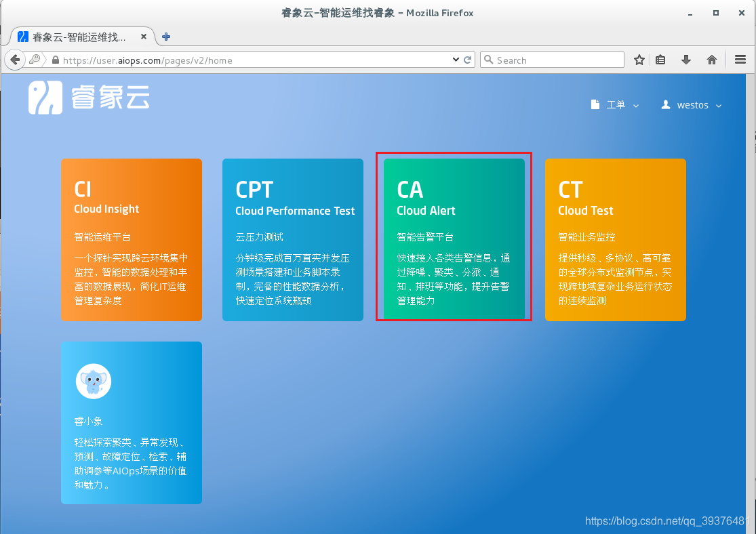Click the search magnifier icon
Image resolution: width=756 pixels, height=534 pixels.
click(488, 60)
